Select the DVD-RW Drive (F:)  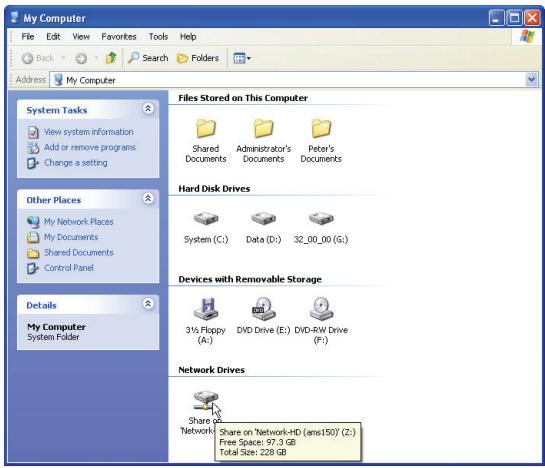point(321,309)
